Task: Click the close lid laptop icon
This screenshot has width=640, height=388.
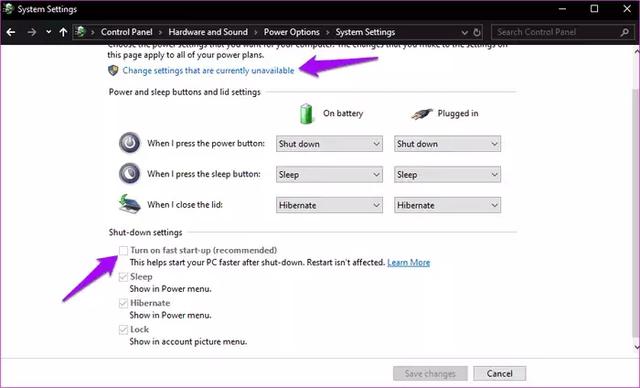Action: [x=130, y=204]
